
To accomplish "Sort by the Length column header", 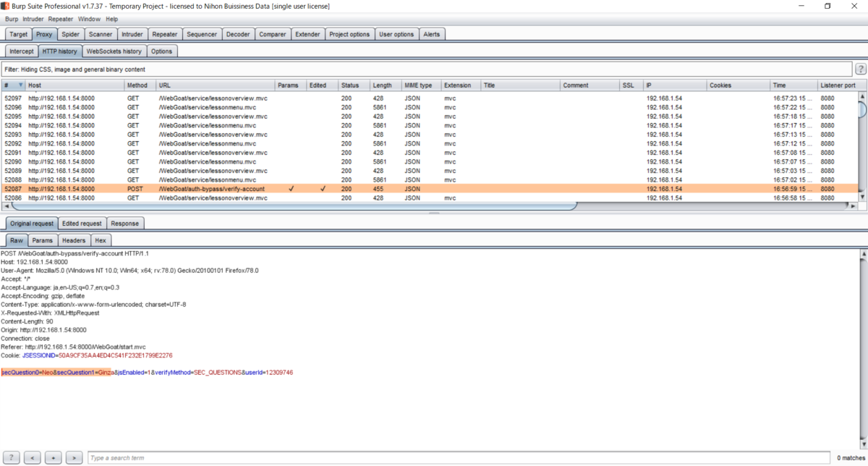I will (x=386, y=85).
